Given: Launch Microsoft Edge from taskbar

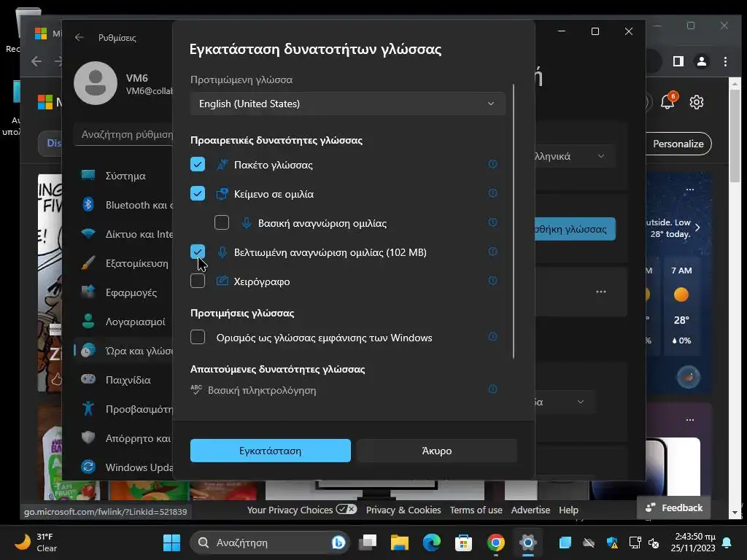Looking at the screenshot, I should point(432,542).
